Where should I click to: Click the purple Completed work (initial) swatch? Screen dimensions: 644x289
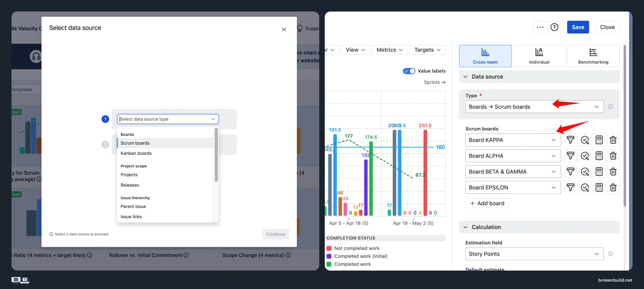[329, 256]
